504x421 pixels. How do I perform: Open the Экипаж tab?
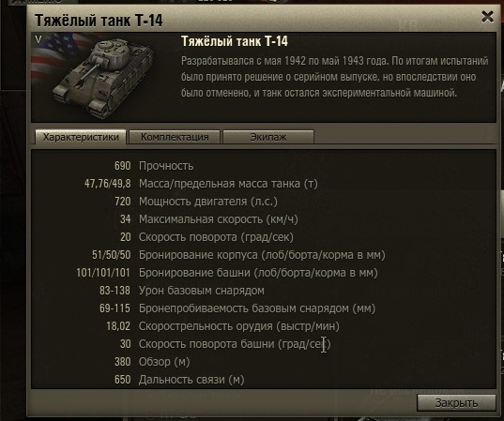pyautogui.click(x=268, y=137)
